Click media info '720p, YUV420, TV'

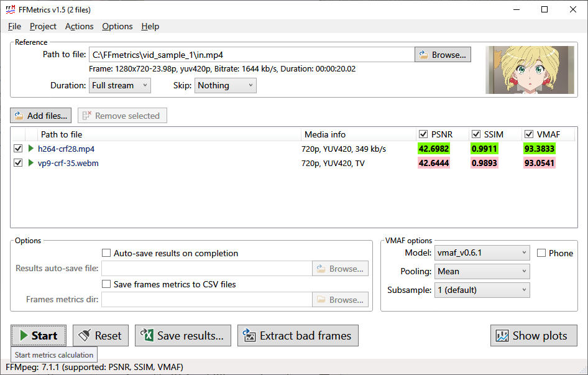pos(333,164)
